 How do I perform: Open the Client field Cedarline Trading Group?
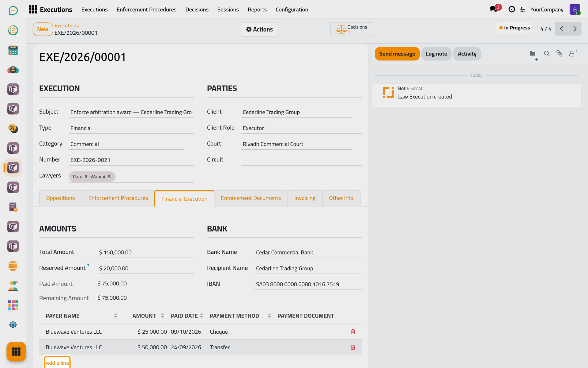click(296, 112)
